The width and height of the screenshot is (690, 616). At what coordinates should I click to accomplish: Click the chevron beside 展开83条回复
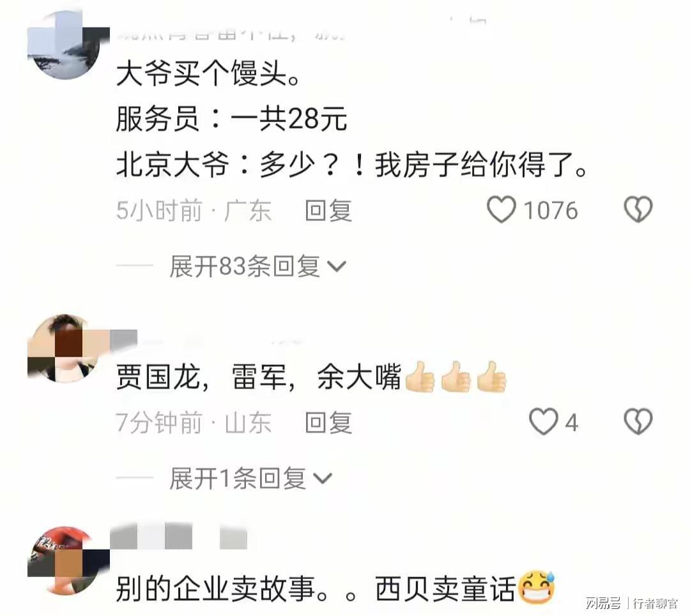(x=337, y=266)
